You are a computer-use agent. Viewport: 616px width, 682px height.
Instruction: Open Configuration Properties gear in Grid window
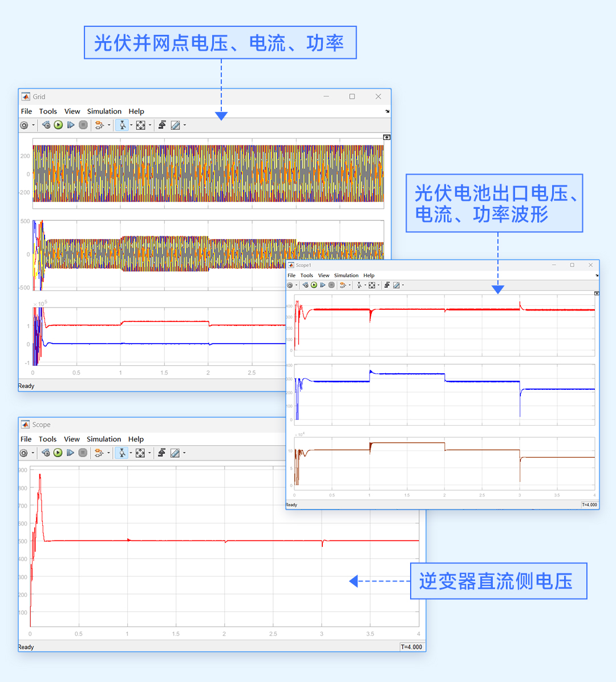click(25, 125)
